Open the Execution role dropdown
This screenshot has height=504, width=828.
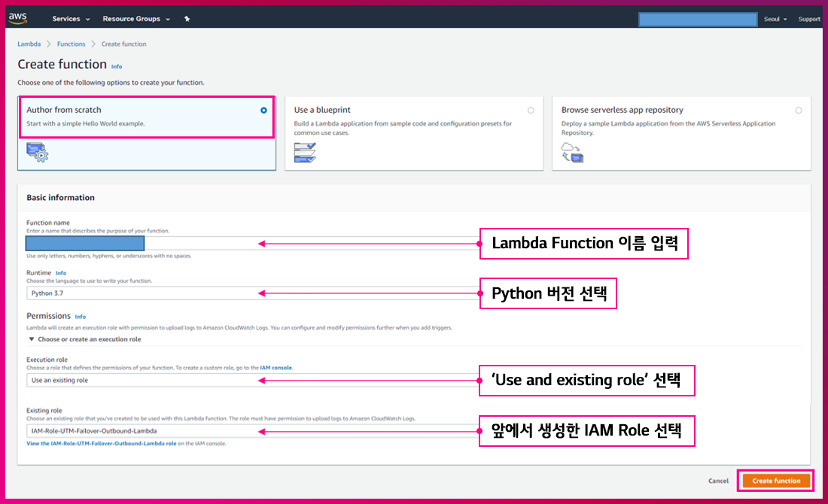(x=143, y=381)
